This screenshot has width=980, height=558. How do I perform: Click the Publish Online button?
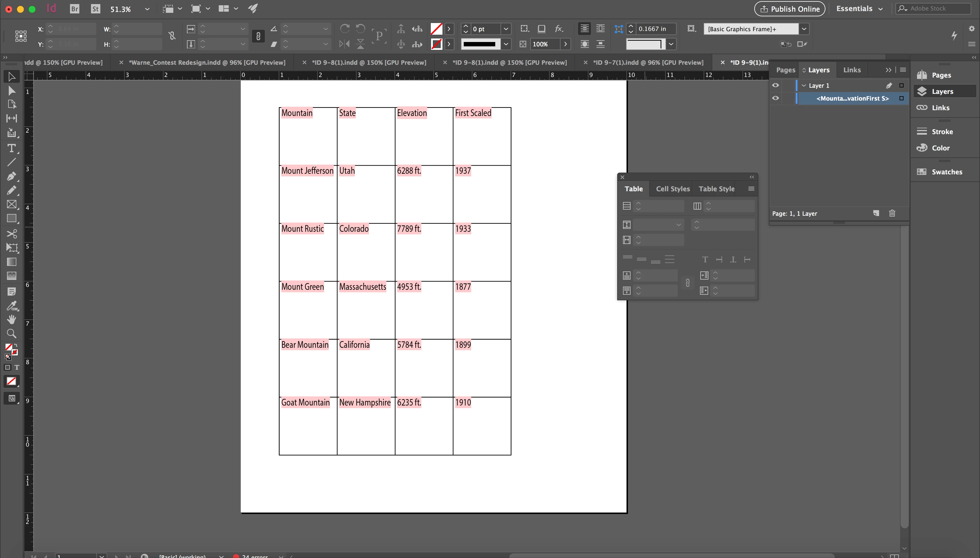coord(790,9)
